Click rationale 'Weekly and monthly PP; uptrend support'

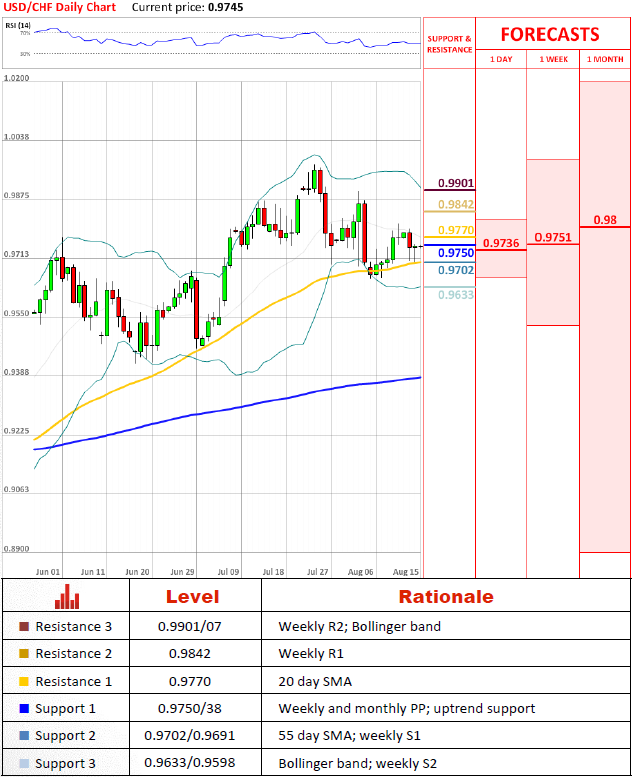pos(407,709)
